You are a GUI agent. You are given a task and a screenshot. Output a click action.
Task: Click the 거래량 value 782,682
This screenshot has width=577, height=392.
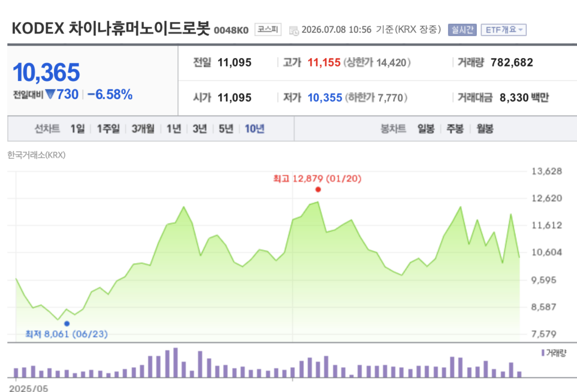coord(512,63)
